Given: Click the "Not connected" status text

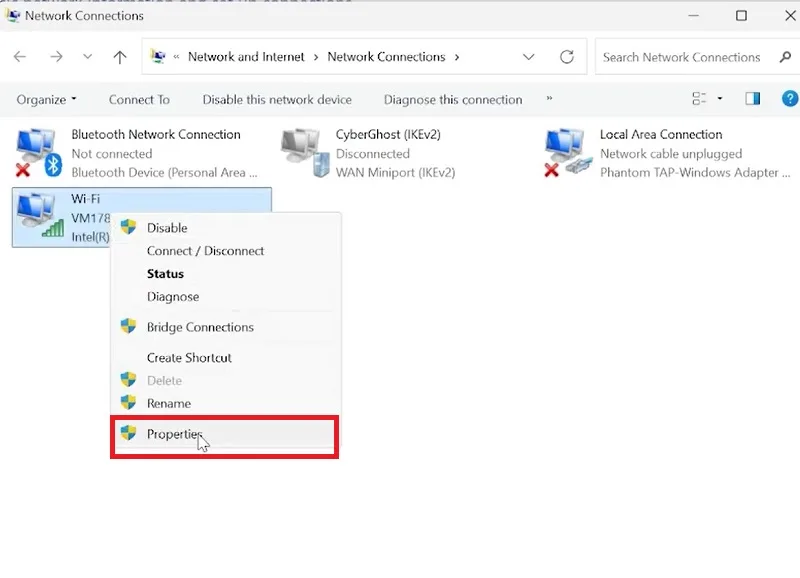Looking at the screenshot, I should click(112, 154).
